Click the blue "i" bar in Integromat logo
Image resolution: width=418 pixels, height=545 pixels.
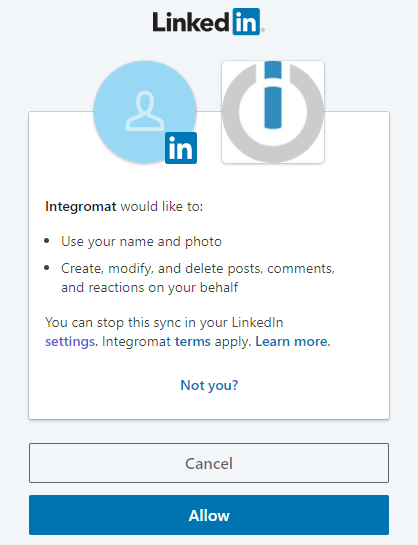[x=273, y=95]
